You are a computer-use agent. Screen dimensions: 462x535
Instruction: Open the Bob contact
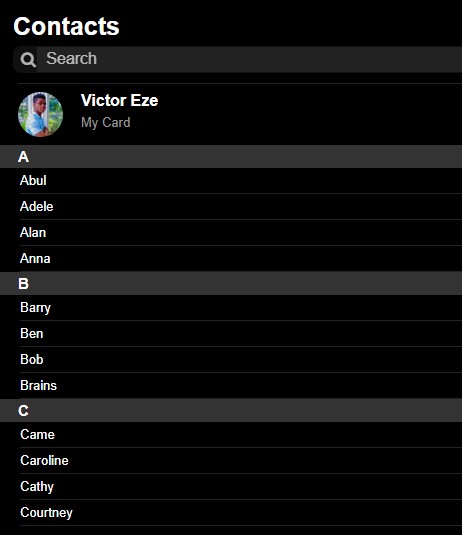(241, 359)
